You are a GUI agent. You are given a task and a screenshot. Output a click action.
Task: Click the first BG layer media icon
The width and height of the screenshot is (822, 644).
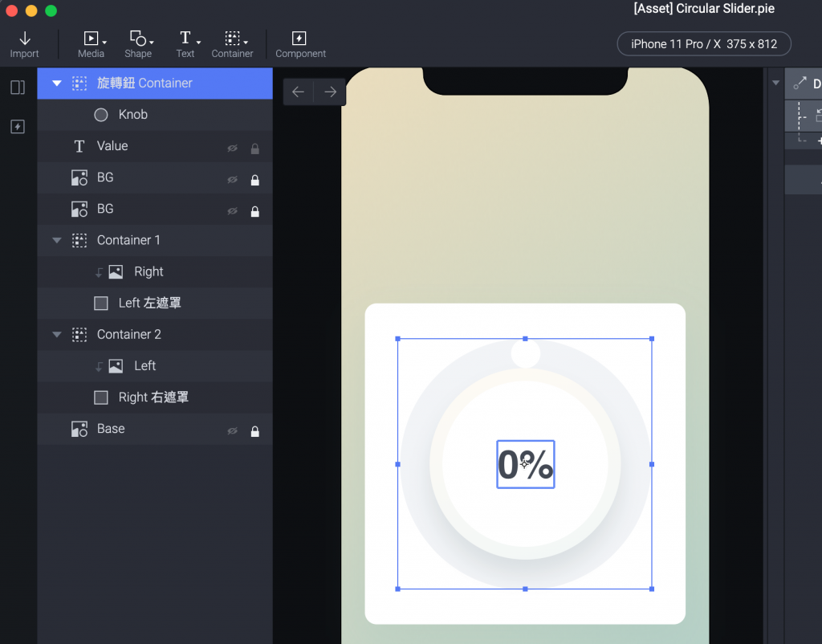pyautogui.click(x=79, y=177)
